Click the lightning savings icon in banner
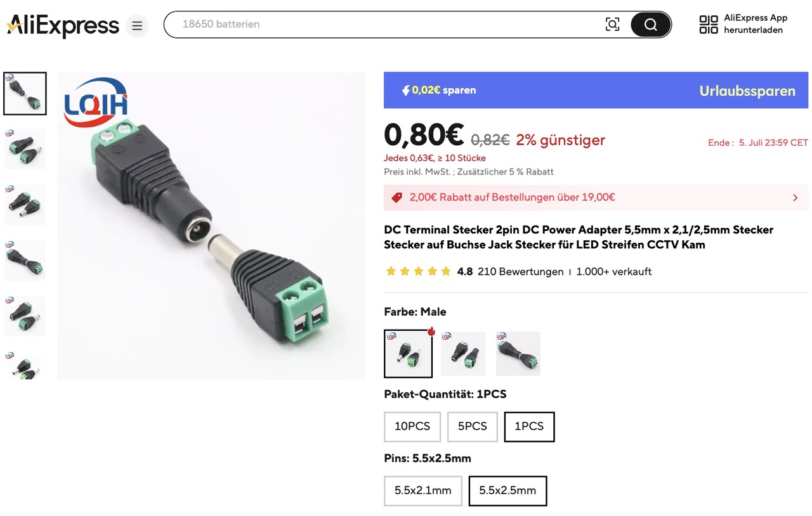 [x=406, y=91]
